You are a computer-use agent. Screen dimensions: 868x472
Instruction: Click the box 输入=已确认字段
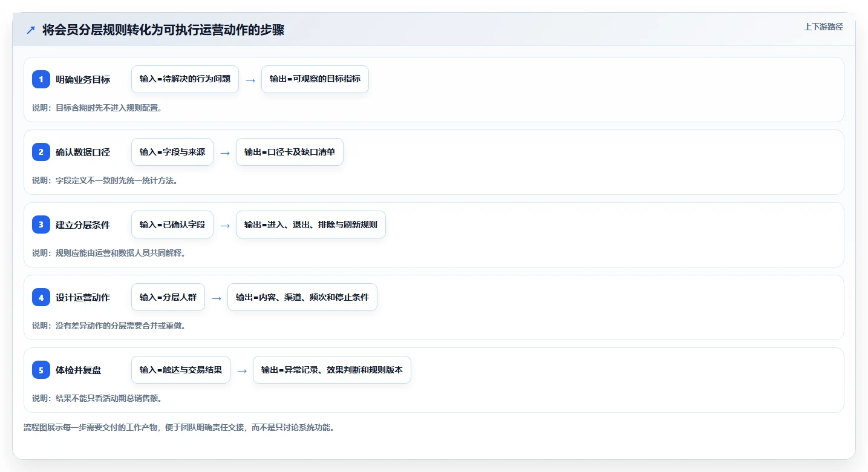(x=172, y=225)
